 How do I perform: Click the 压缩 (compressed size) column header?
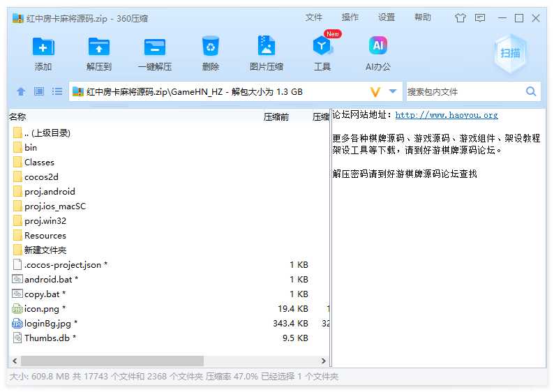pos(321,117)
